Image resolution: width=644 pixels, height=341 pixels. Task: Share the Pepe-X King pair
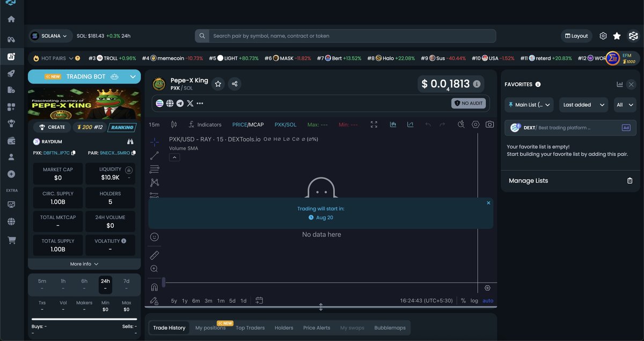[x=235, y=84]
